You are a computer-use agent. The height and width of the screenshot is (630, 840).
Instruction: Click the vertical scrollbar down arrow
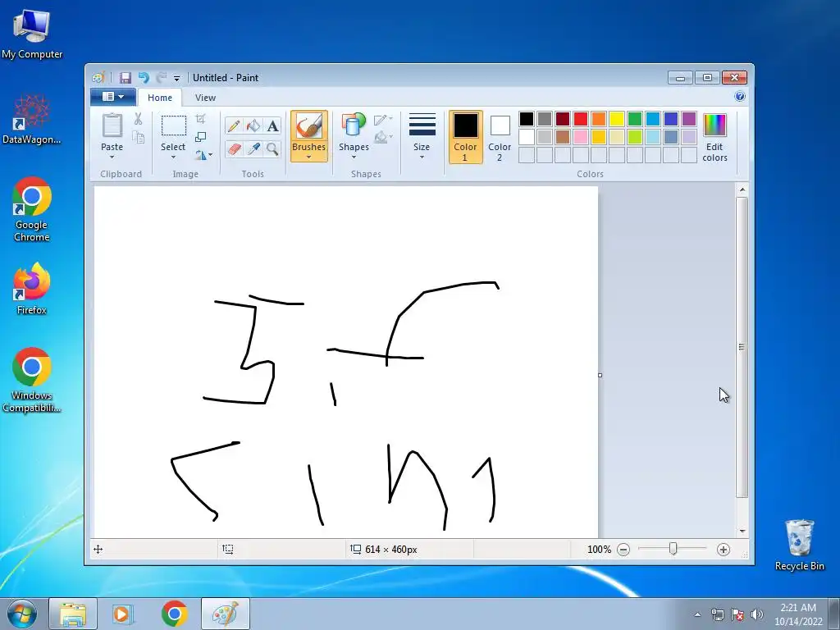(742, 531)
